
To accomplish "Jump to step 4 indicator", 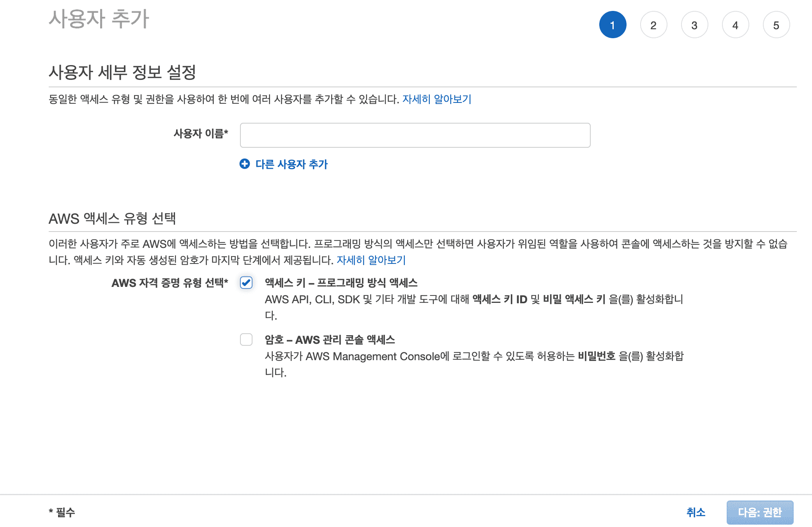I will [735, 25].
